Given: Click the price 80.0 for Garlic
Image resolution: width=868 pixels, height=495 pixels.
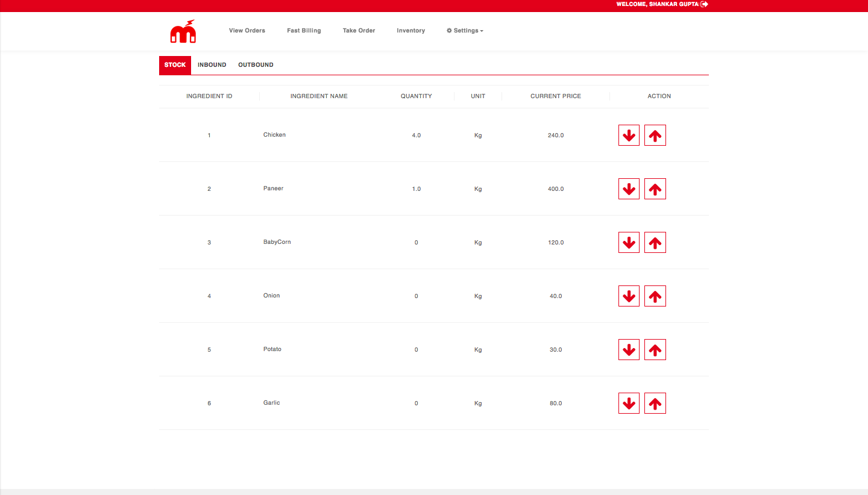Looking at the screenshot, I should (556, 403).
